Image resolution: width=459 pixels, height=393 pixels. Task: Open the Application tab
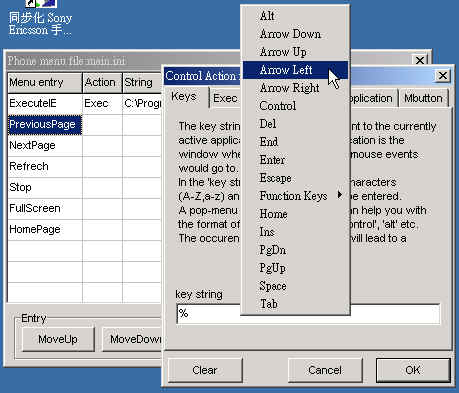(373, 98)
